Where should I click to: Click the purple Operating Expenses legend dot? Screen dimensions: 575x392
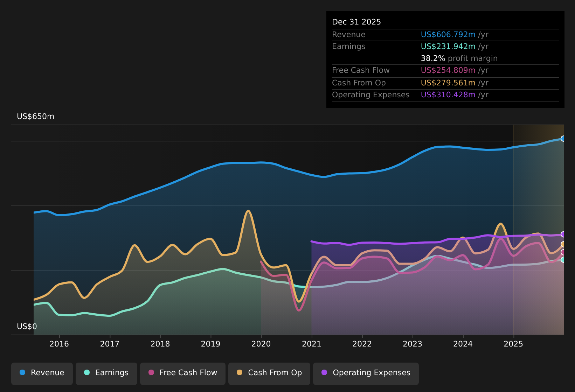click(324, 373)
